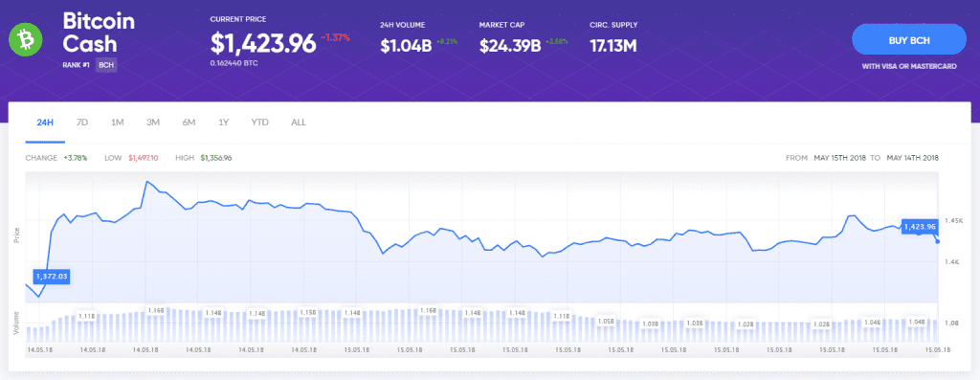980x380 pixels.
Task: Click the $24.39B market cap value
Action: [510, 45]
